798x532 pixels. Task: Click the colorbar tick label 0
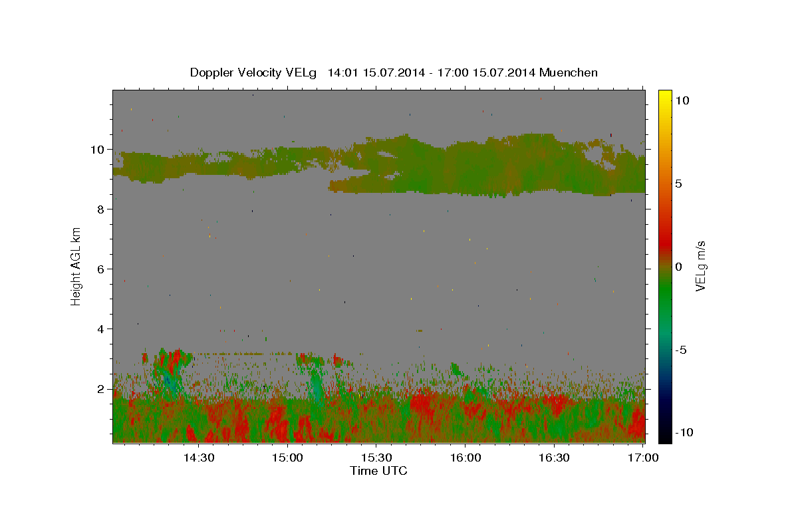click(678, 267)
